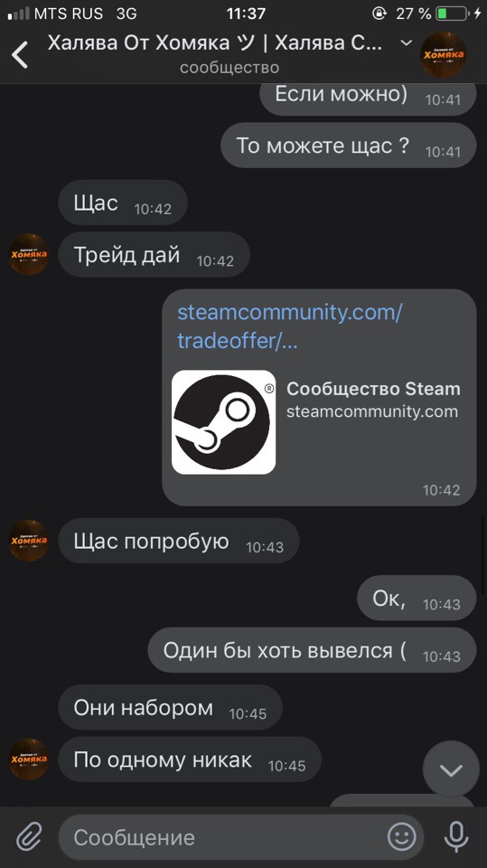The image size is (487, 868).
Task: Expand the chat title dropdown chevron
Action: click(x=407, y=42)
